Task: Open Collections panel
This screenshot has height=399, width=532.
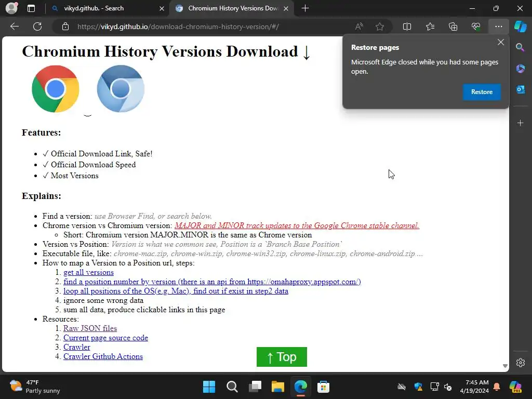Action: pyautogui.click(x=453, y=26)
